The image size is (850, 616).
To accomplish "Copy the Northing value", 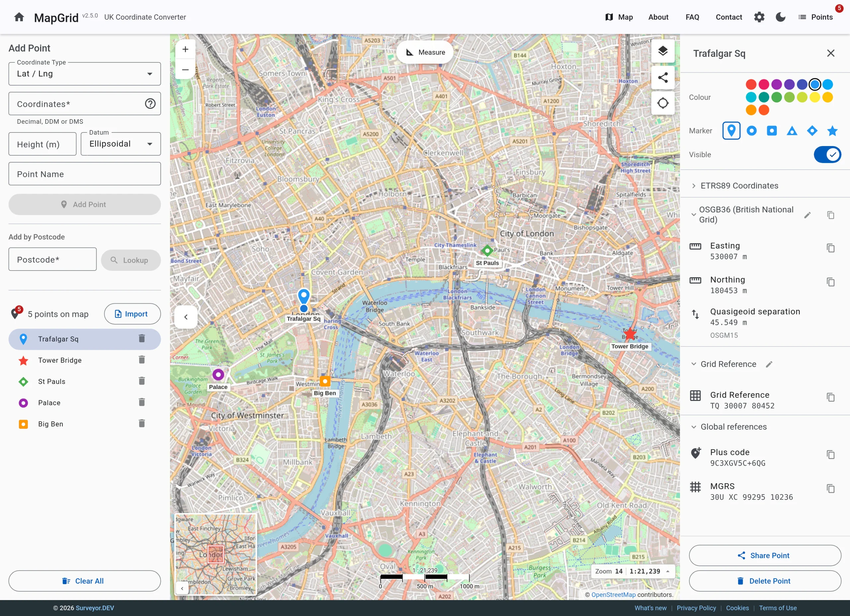I will click(x=830, y=282).
